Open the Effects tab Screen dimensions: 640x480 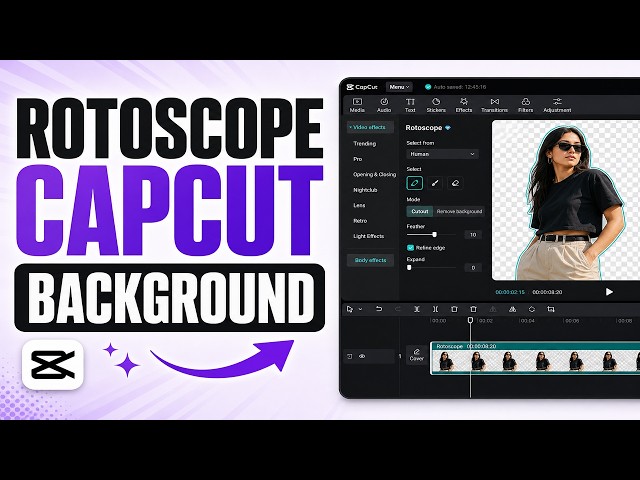(x=464, y=105)
